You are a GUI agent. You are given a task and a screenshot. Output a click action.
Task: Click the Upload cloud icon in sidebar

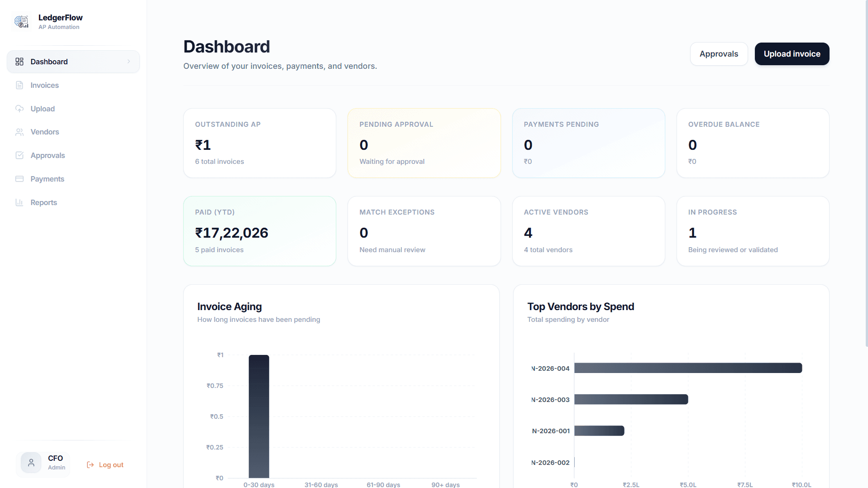(19, 109)
